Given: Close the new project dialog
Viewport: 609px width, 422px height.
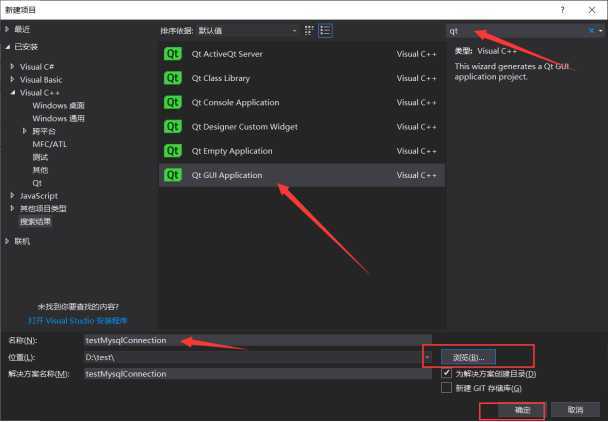Looking at the screenshot, I should [x=592, y=10].
